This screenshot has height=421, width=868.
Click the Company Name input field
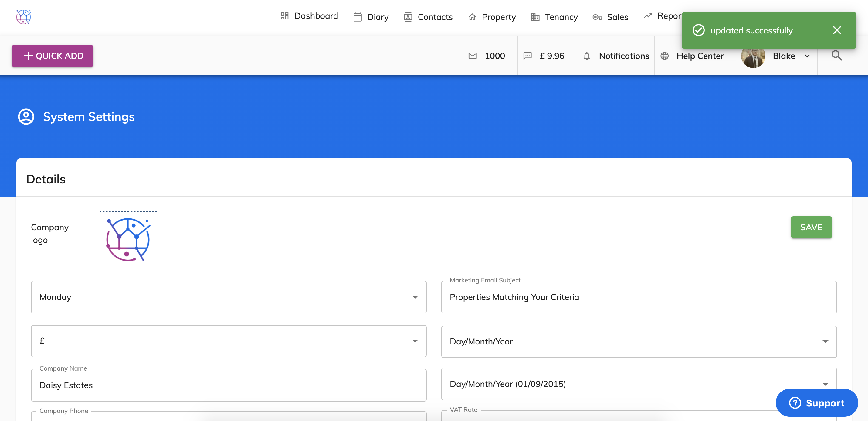pyautogui.click(x=229, y=385)
